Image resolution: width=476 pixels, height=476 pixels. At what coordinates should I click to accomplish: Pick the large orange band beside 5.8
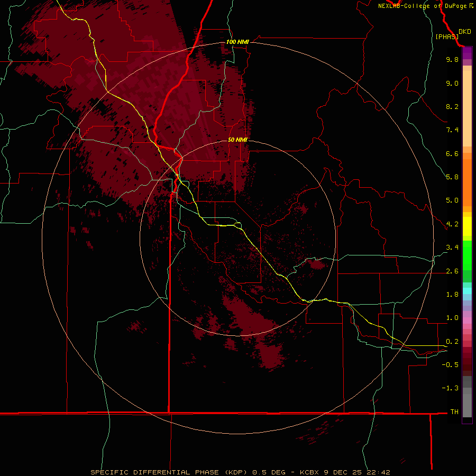[x=467, y=183]
